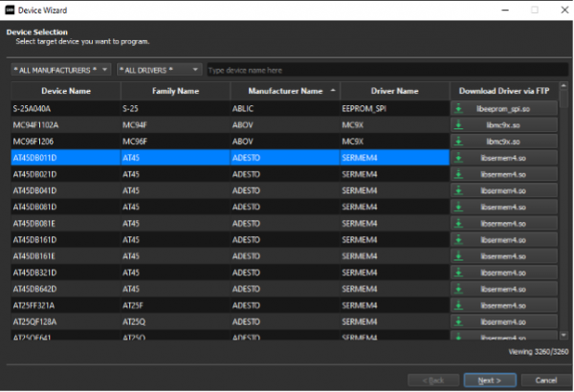The height and width of the screenshot is (392, 574).
Task: Click the Family Name column header
Action: [x=175, y=91]
